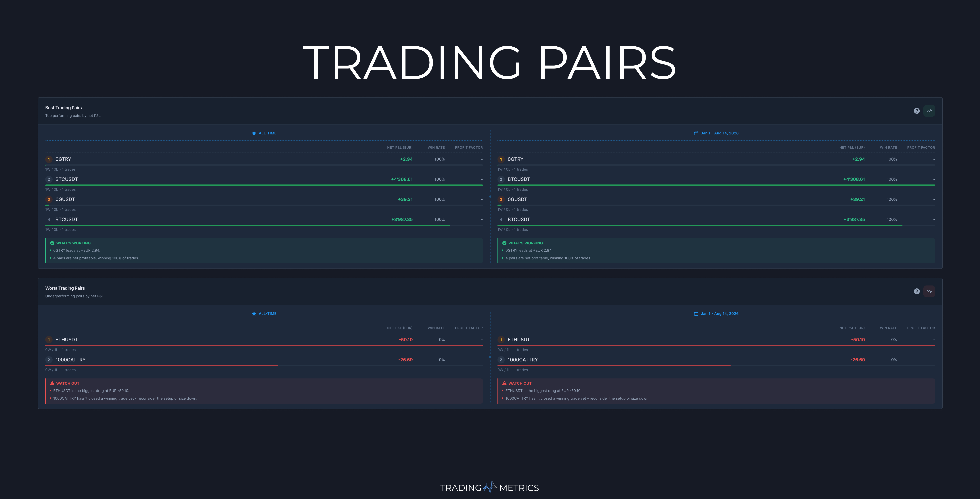Open help for Best Trading Pairs

point(916,111)
